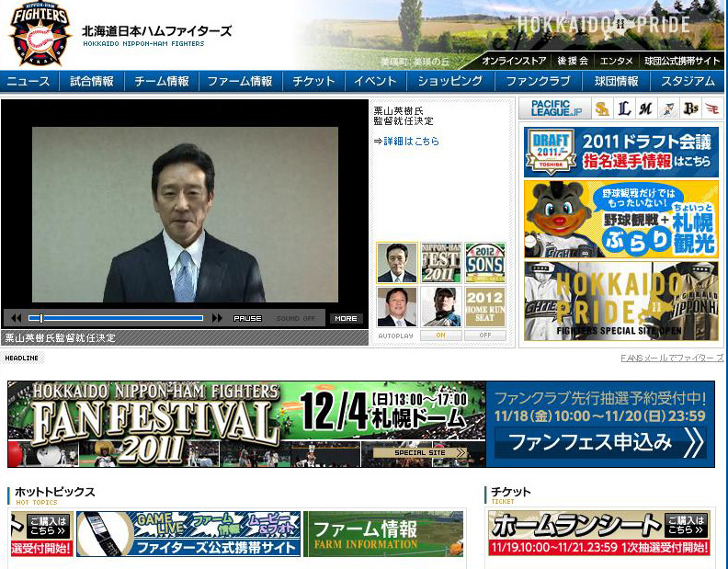The height and width of the screenshot is (569, 728).
Task: Open the Hokkaido Pride special site banner
Action: click(x=621, y=301)
